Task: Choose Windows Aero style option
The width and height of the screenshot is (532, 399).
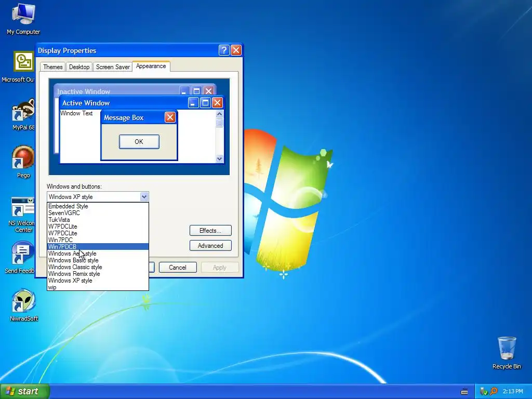Action: pos(98,254)
